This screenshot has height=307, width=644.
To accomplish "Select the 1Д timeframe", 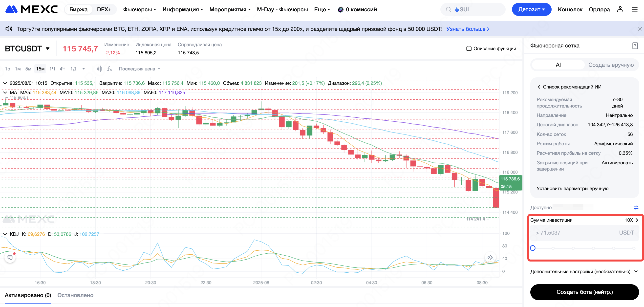I will pos(73,69).
